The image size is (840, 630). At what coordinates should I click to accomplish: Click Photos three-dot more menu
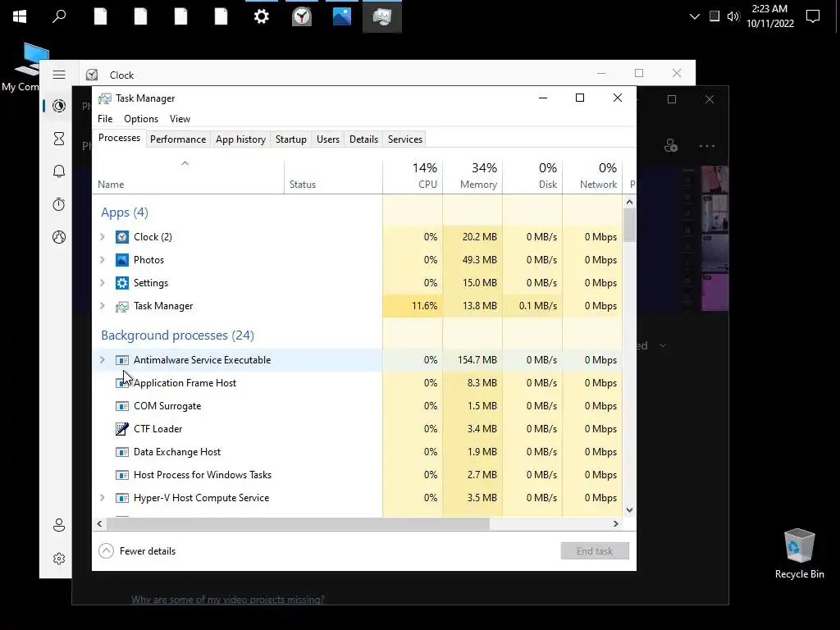coord(706,146)
